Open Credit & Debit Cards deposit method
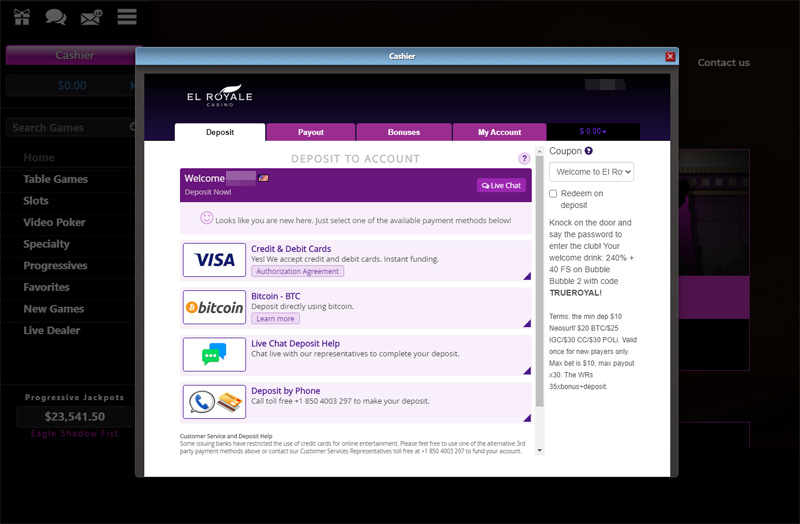800x524 pixels. click(x=356, y=261)
